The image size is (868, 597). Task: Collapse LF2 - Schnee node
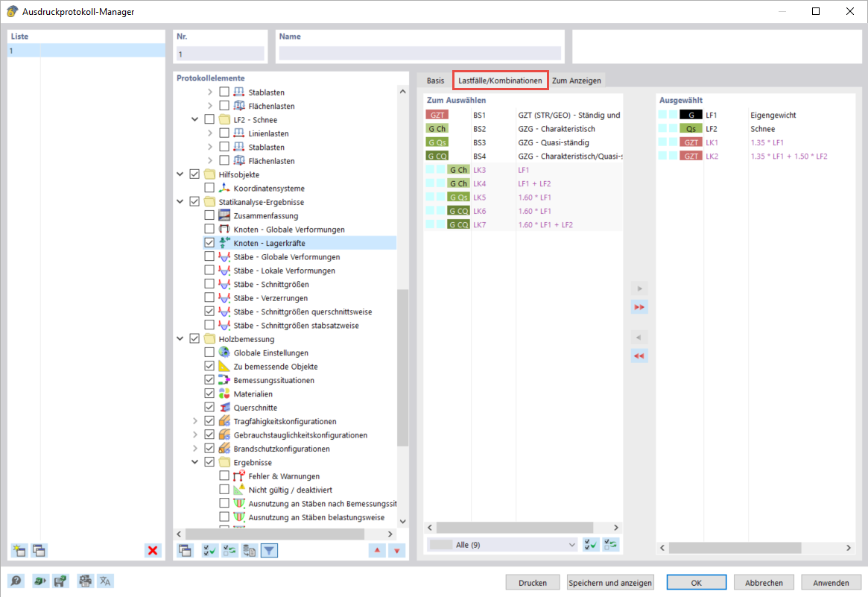coord(195,119)
